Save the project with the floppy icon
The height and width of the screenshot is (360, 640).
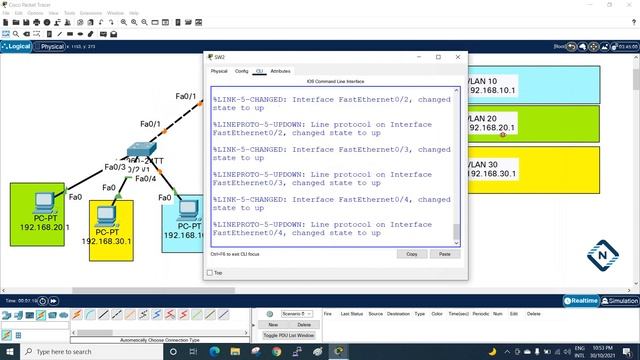click(26, 22)
